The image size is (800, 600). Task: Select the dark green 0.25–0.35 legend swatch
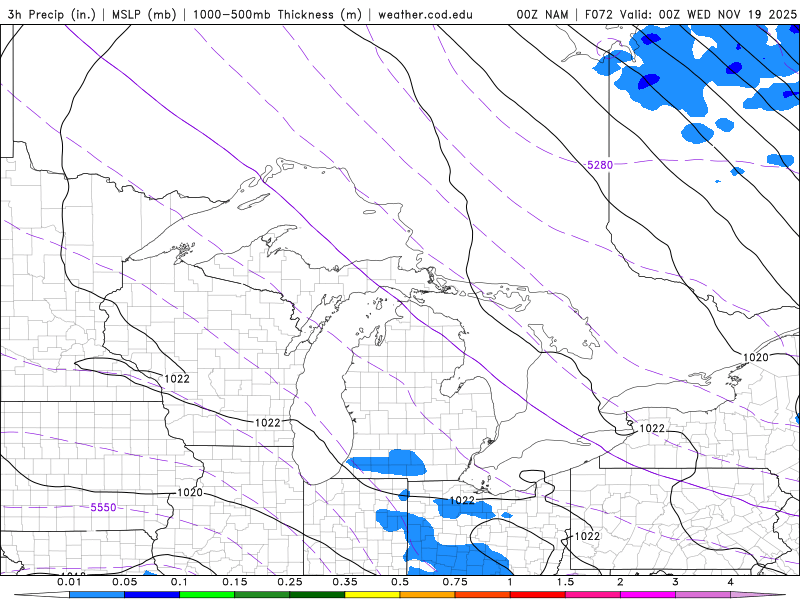[317, 595]
